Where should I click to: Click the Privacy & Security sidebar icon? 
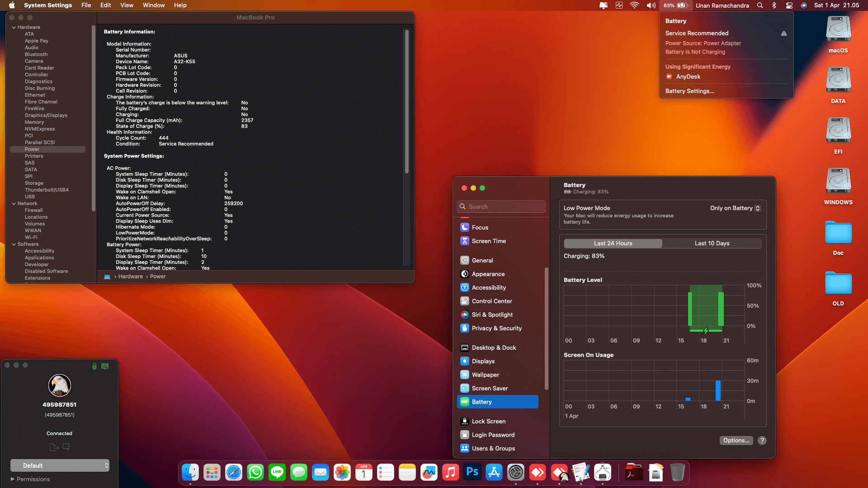(465, 328)
